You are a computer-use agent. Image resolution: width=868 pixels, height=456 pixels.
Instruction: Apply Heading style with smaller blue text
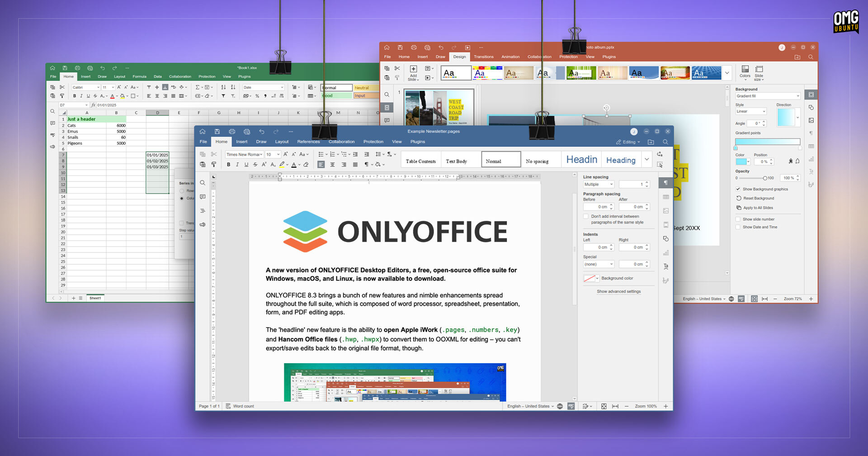(621, 160)
